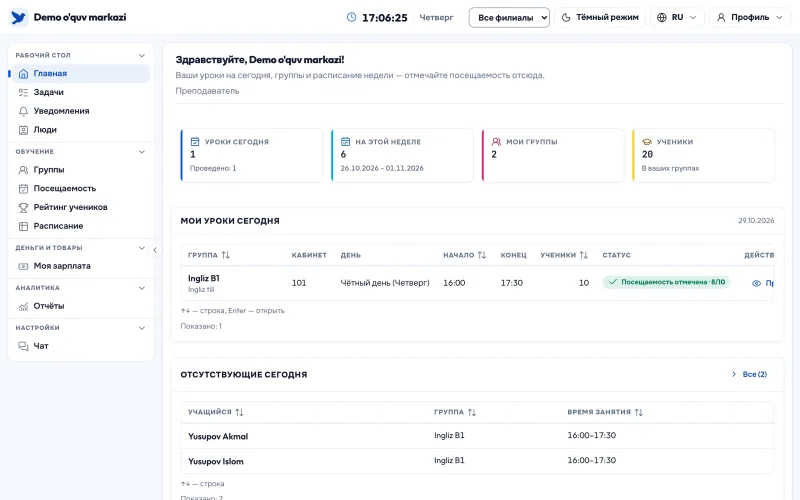The image size is (800, 500).
Task: Open the Все филиалы branch dropdown
Action: pos(509,17)
